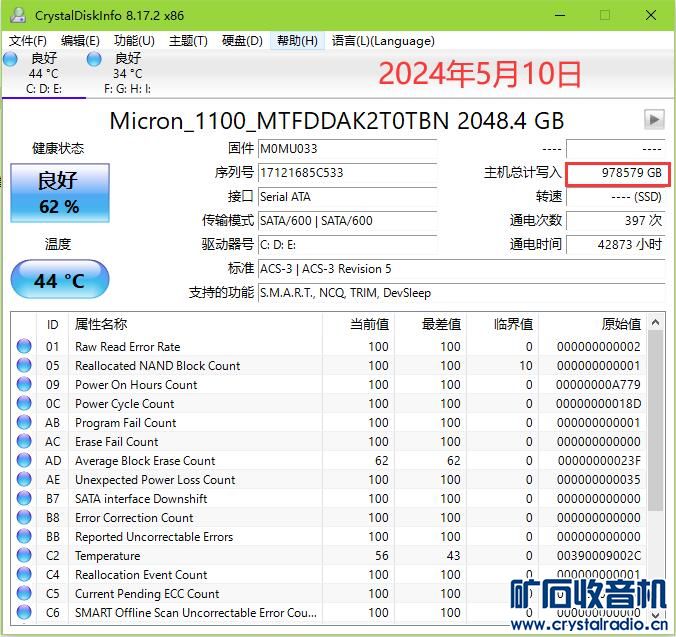Select the Power On Hours Count row text
This screenshot has height=637, width=676.
(136, 384)
